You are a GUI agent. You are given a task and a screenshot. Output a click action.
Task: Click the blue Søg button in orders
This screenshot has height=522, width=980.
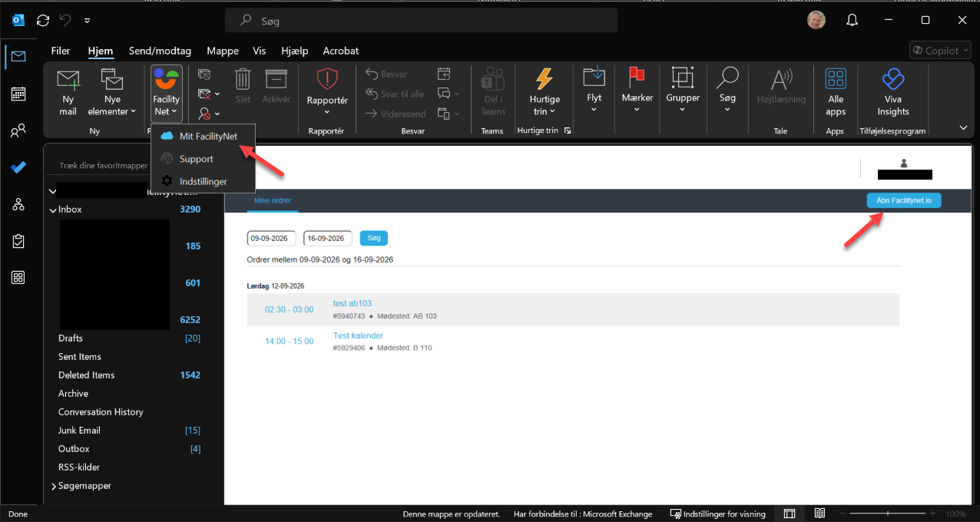tap(374, 238)
